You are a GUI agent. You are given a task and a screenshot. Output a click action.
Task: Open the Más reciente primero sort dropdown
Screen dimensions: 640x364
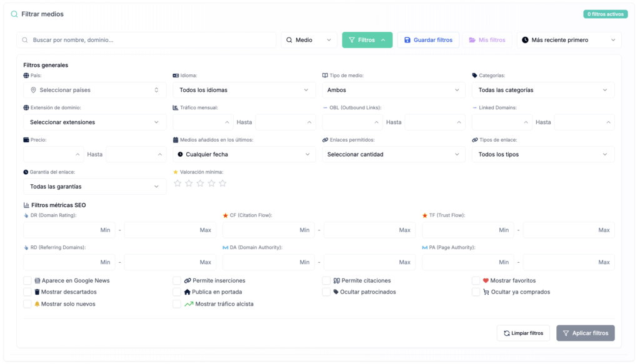pos(569,40)
